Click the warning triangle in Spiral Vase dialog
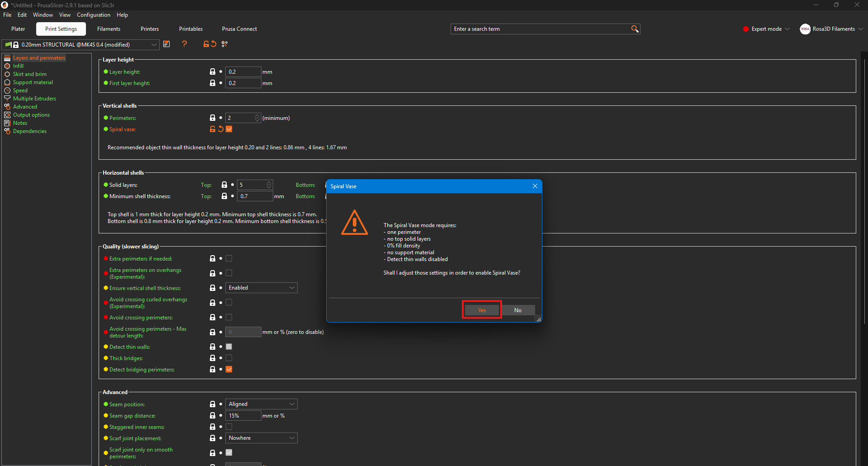 [355, 222]
